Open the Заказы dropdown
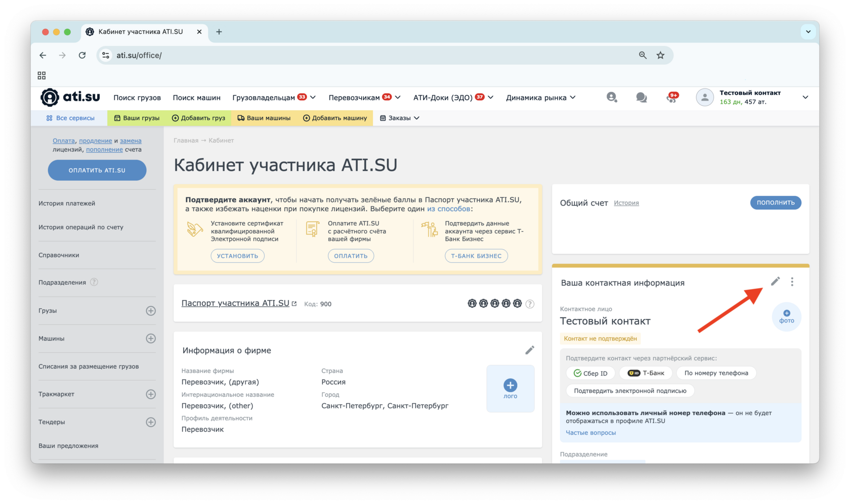The image size is (850, 504). tap(400, 118)
